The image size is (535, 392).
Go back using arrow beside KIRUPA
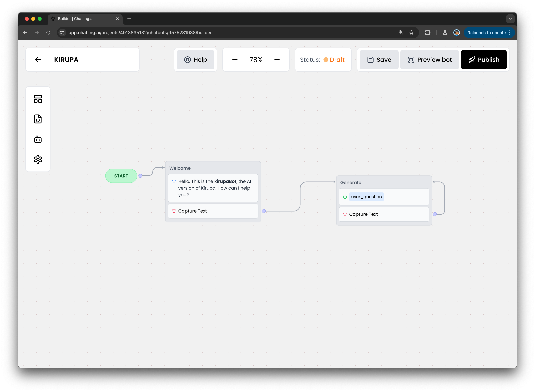(x=38, y=60)
